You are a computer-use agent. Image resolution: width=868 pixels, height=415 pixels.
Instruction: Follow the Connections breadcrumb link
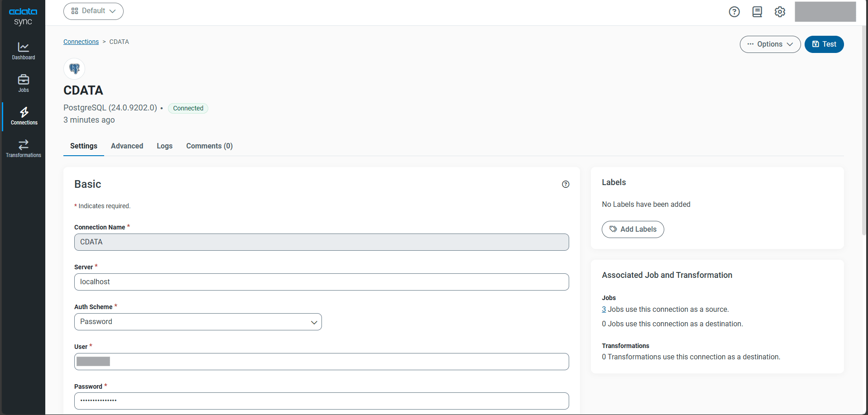tap(81, 42)
